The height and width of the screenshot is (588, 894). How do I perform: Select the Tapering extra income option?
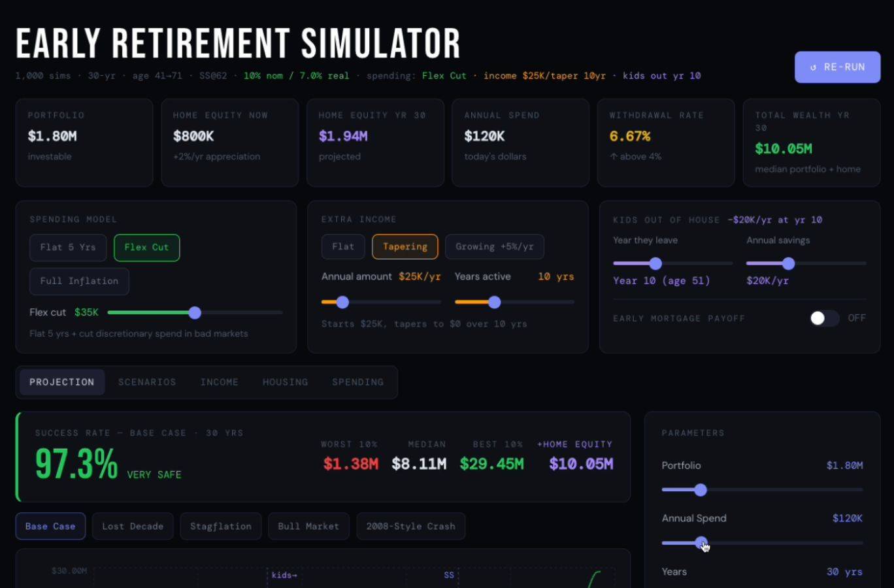[405, 247]
